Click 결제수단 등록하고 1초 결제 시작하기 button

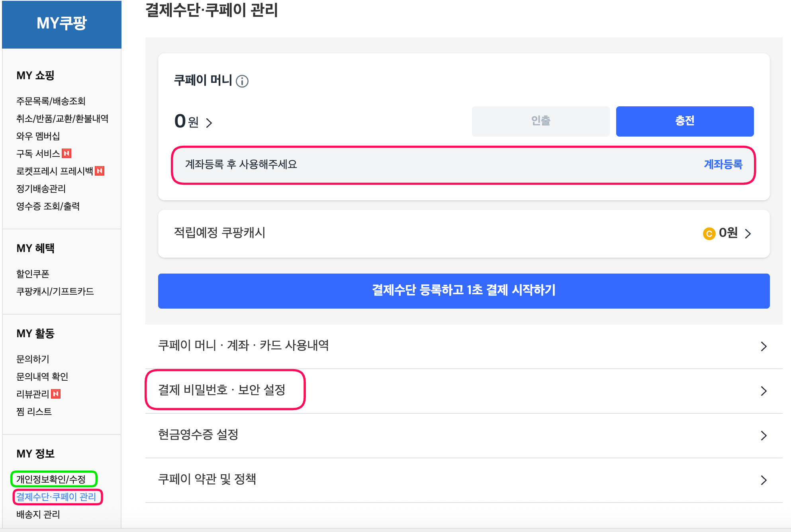click(x=464, y=291)
